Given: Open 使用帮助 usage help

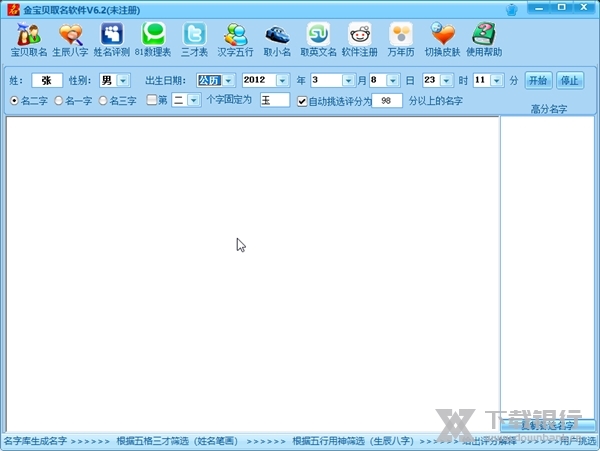Looking at the screenshot, I should [x=484, y=40].
